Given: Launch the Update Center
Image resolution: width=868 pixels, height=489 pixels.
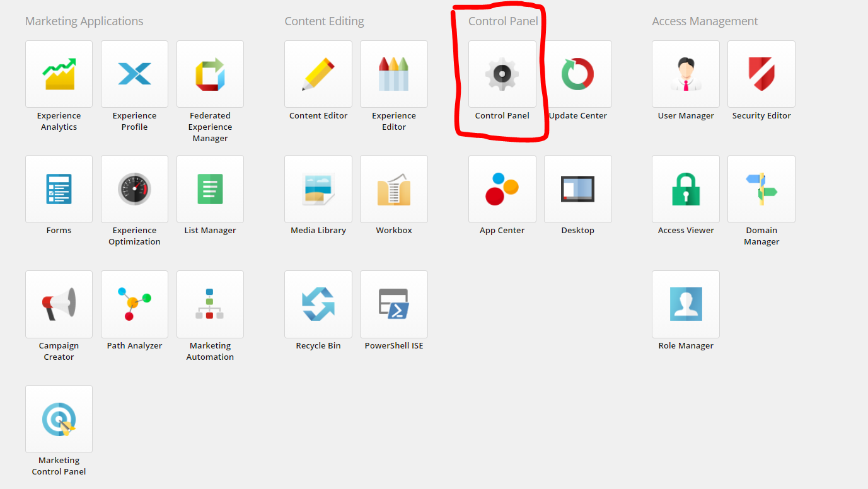Looking at the screenshot, I should (577, 74).
